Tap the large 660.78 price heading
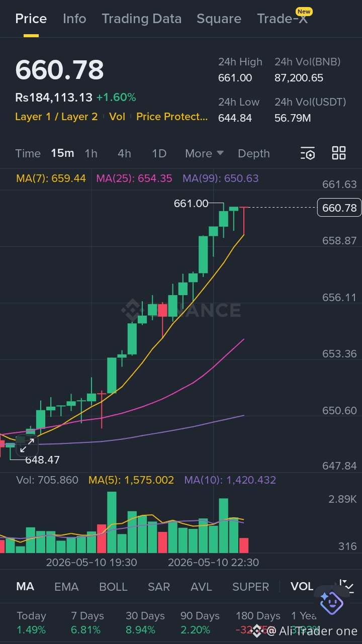Viewport: 362px width, 644px height. click(x=59, y=70)
